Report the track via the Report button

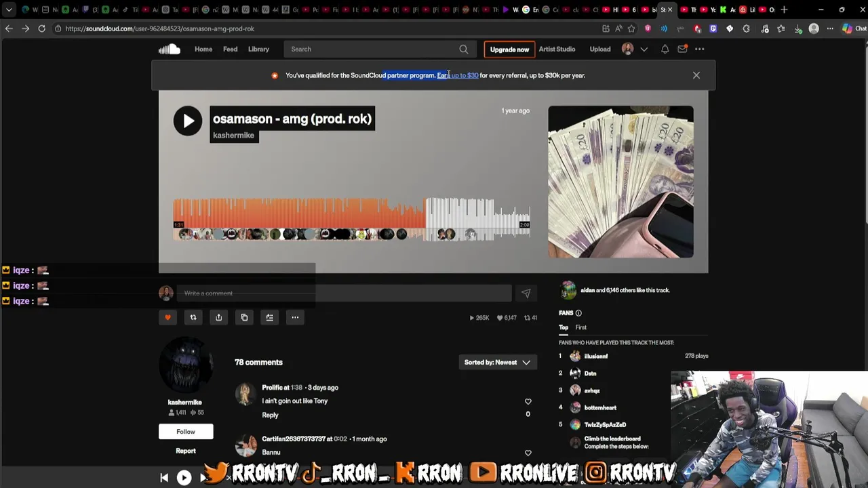point(186,451)
